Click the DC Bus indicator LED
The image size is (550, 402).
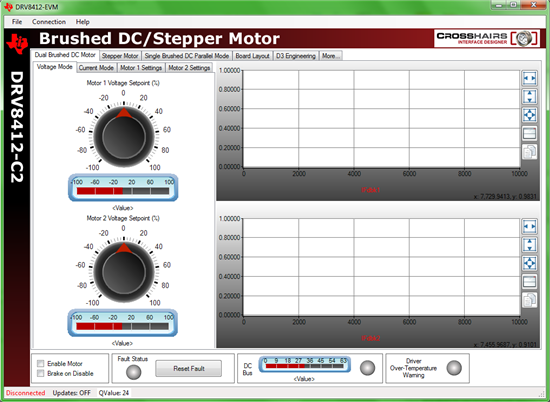367,368
